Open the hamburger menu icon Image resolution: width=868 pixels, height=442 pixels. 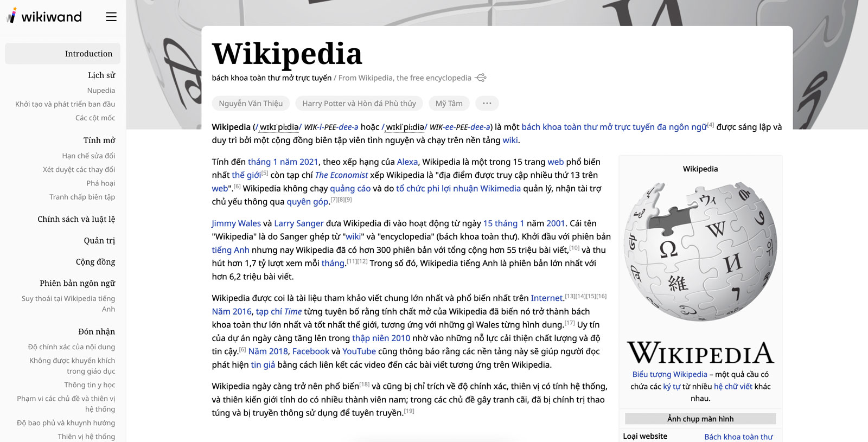pos(111,17)
